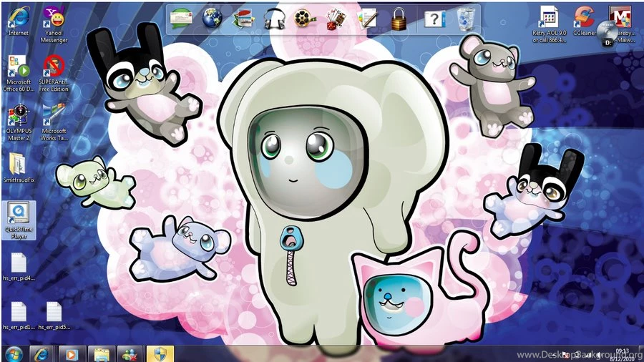Screen dimensions: 644x362
Task: Select the OLYMPUS Master 2 shortcut
Action: [x=19, y=116]
